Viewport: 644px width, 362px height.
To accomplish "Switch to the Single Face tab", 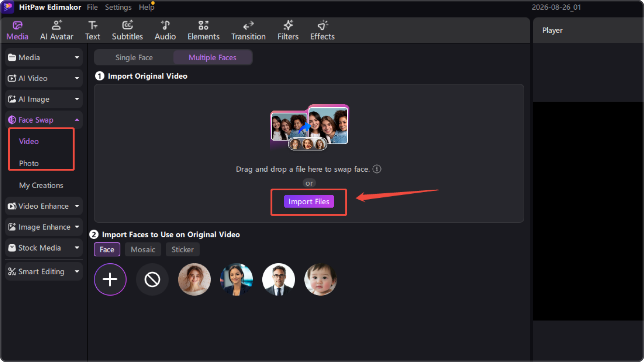I will (x=134, y=57).
